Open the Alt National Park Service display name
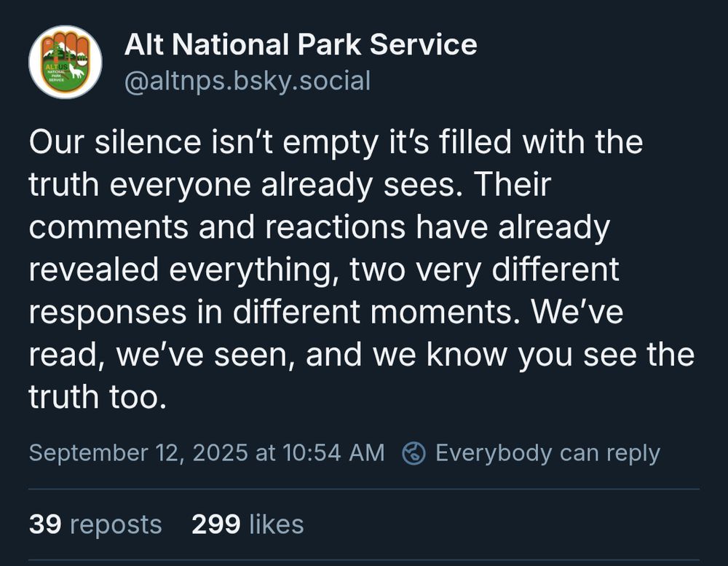The image size is (728, 566). (301, 45)
